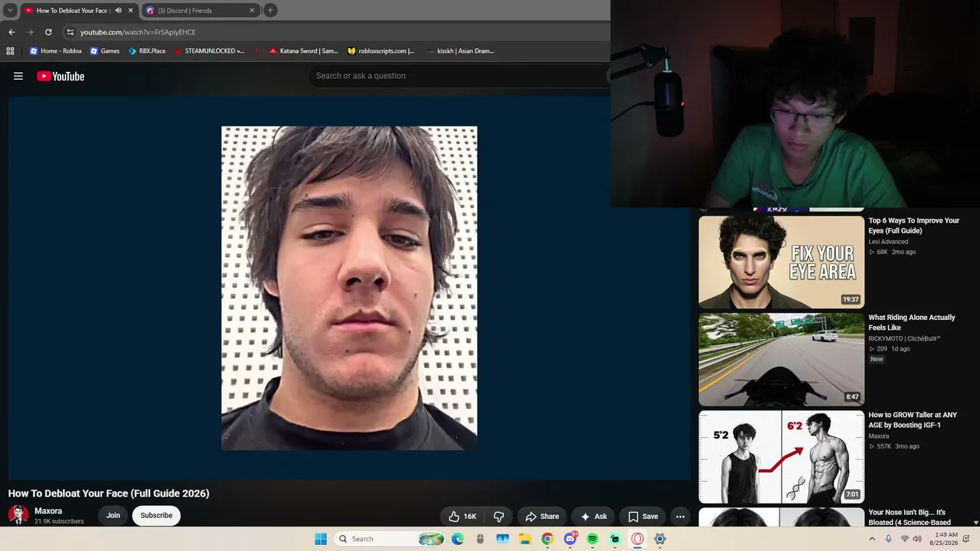Viewport: 980px width, 551px height.
Task: Close the Discord Friends tab
Action: tap(252, 11)
